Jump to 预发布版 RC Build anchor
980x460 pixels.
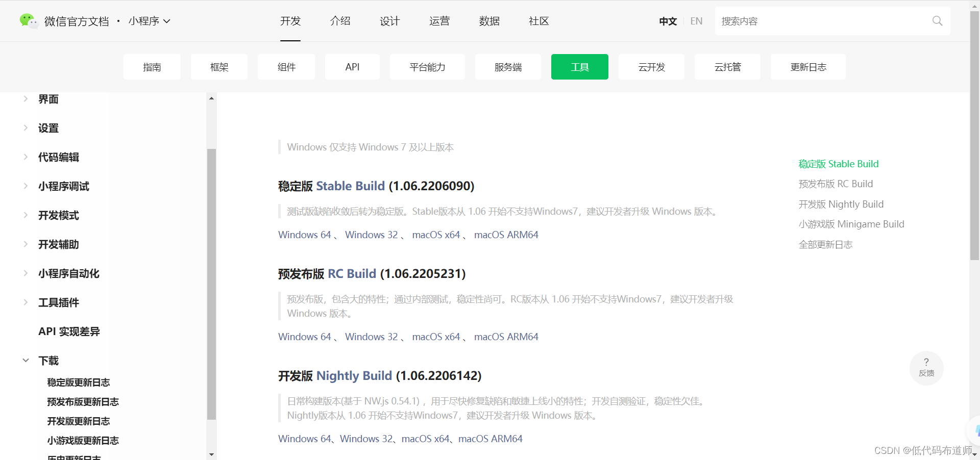[836, 184]
